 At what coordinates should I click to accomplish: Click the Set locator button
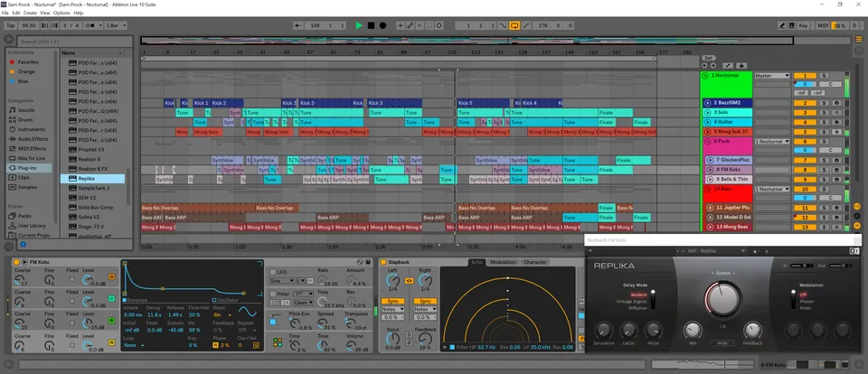[x=709, y=58]
